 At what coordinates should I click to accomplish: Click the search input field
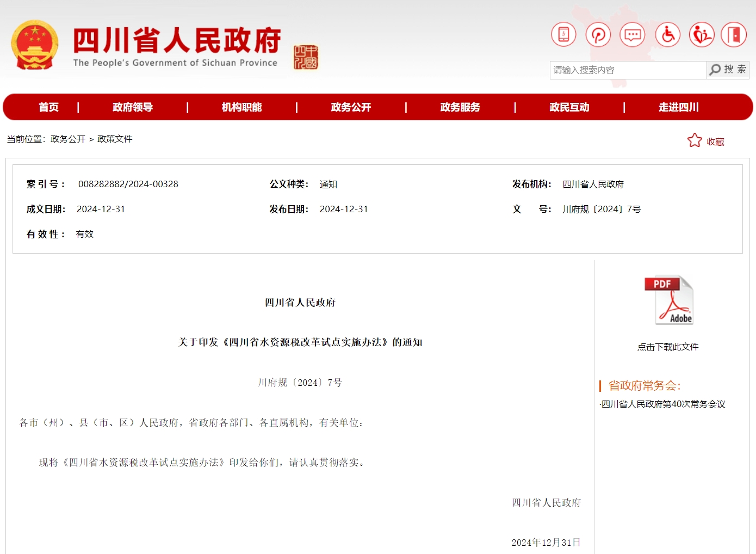click(x=628, y=70)
